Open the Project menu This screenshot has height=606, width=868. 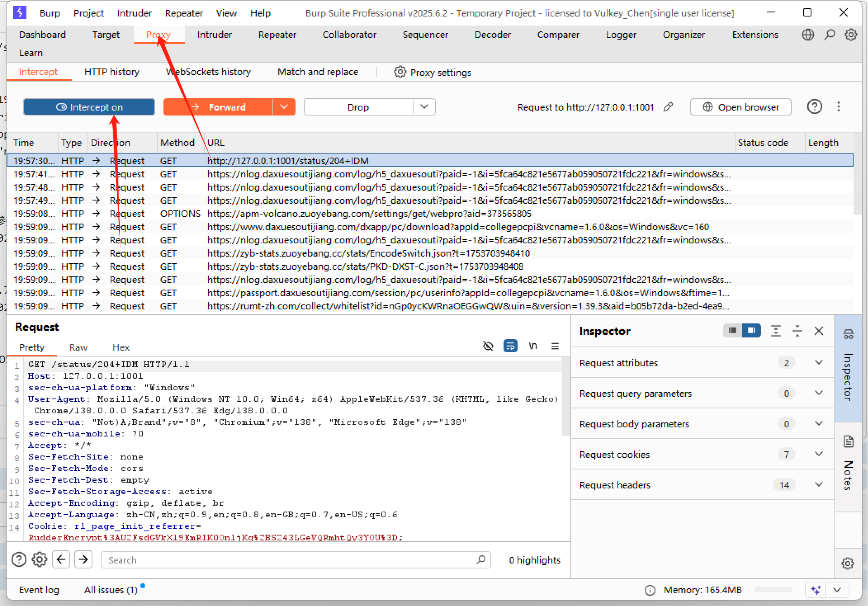tap(88, 13)
